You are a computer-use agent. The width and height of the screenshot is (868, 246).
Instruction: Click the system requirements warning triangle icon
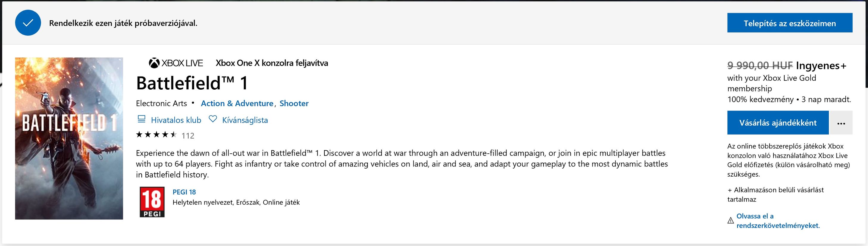pyautogui.click(x=731, y=221)
